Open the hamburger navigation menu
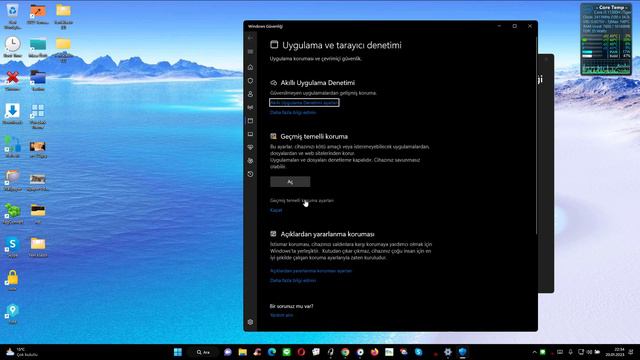The height and width of the screenshot is (360, 640). (251, 52)
